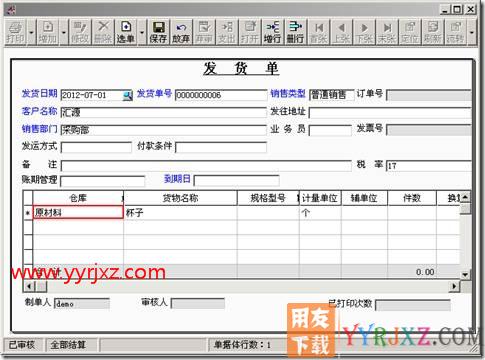Click the 打印 (Print) toolbar icon
Viewport: 485px width, 360px height.
(15, 32)
